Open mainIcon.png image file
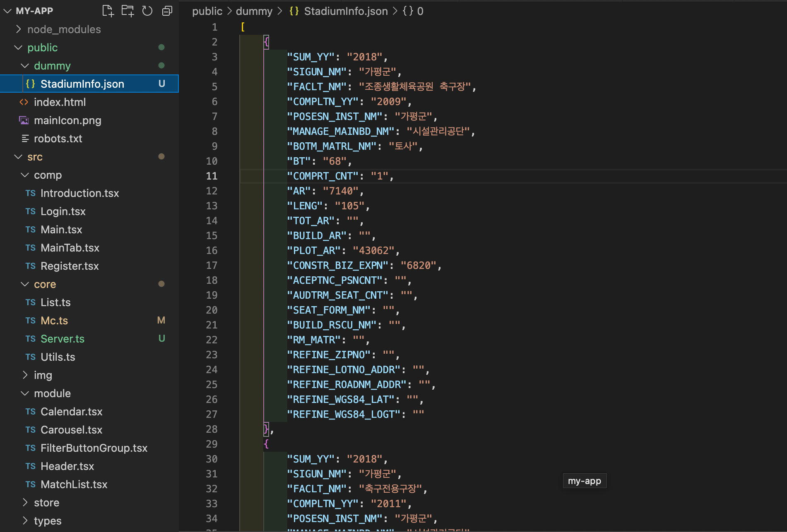This screenshot has width=787, height=532. 67,120
